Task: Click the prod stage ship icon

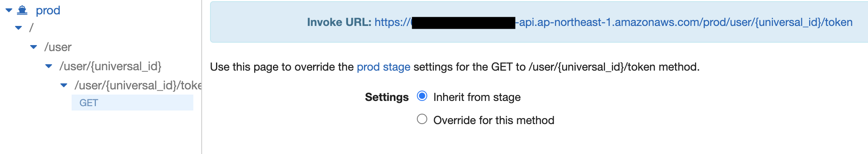Action: tap(22, 10)
